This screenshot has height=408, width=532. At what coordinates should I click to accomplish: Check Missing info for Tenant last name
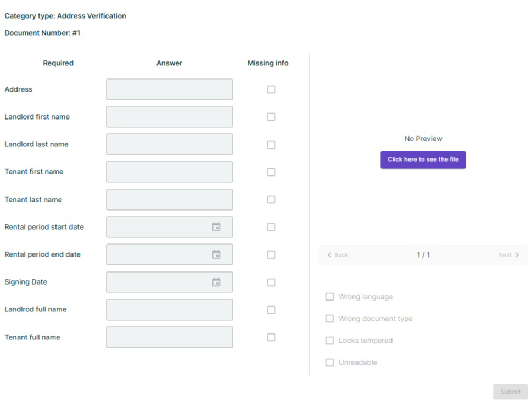[x=271, y=200]
